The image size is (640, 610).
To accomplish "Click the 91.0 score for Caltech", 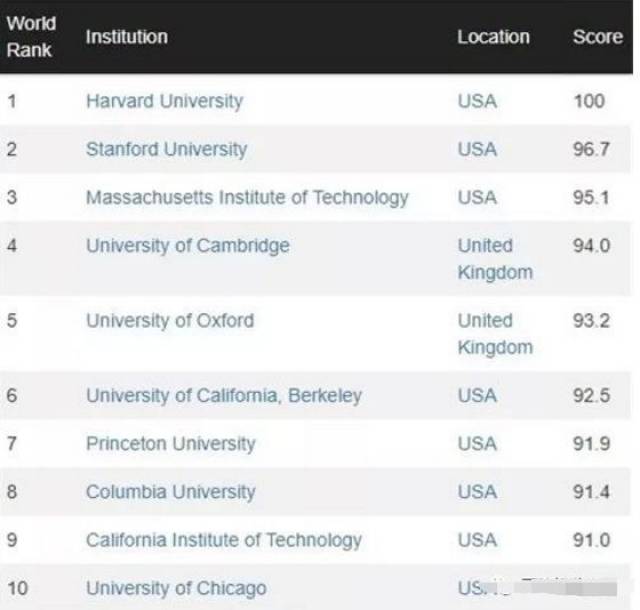I will (x=591, y=539).
